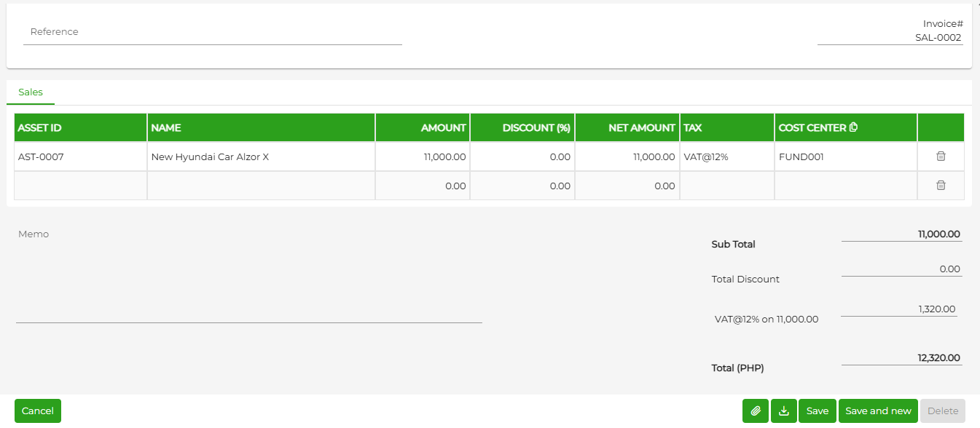Cancel the invoice form

pos(38,411)
